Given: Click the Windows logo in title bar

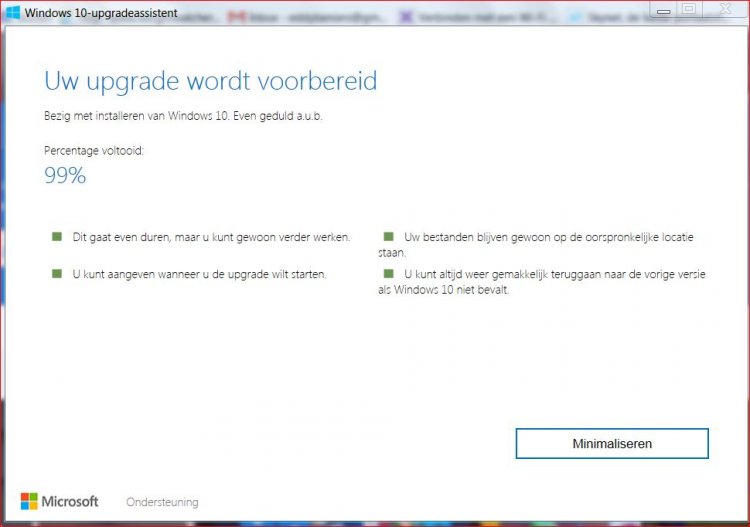Looking at the screenshot, I should (x=13, y=12).
